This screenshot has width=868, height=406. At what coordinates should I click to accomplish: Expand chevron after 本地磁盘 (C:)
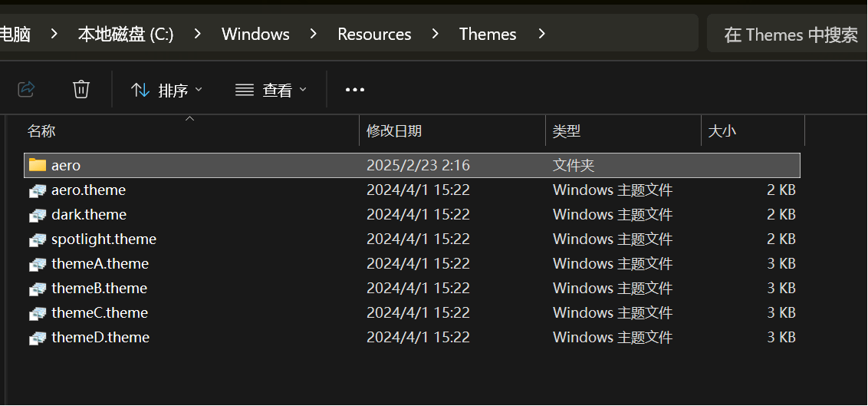click(x=198, y=35)
